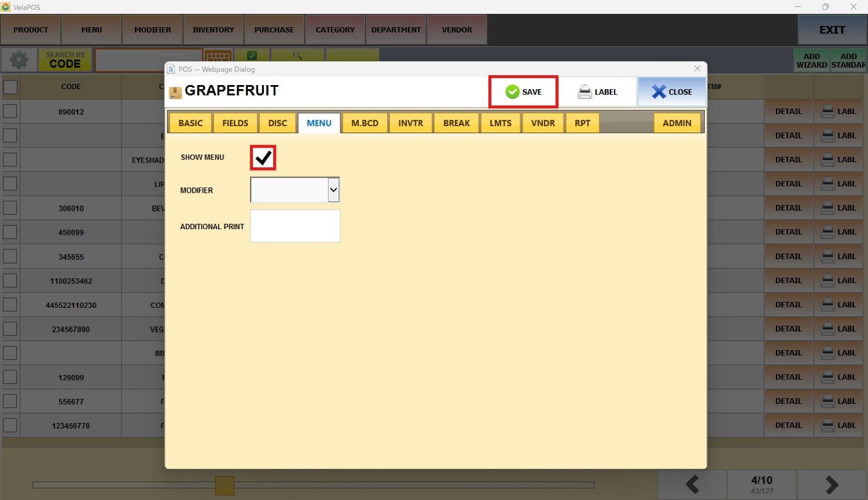This screenshot has height=500, width=868.
Task: Switch to the INVTR tab
Action: 410,123
